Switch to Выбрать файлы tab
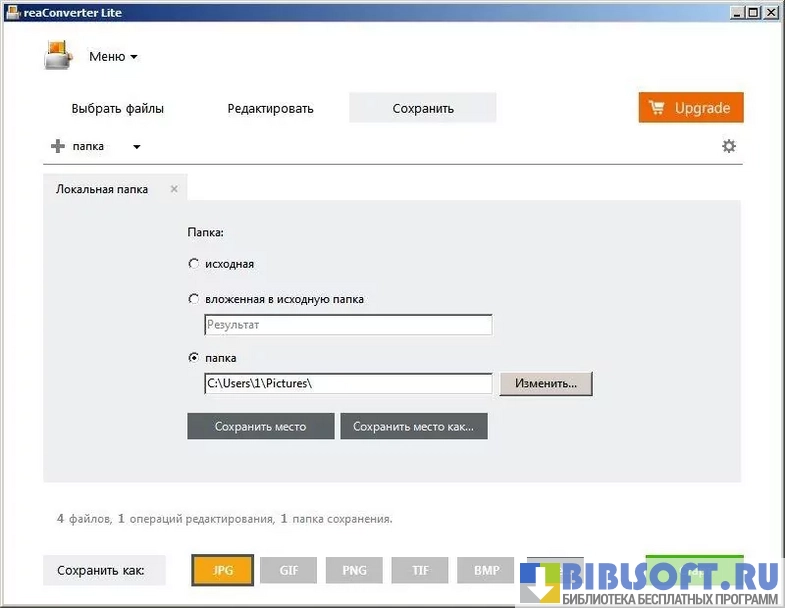This screenshot has width=785, height=608. (117, 108)
